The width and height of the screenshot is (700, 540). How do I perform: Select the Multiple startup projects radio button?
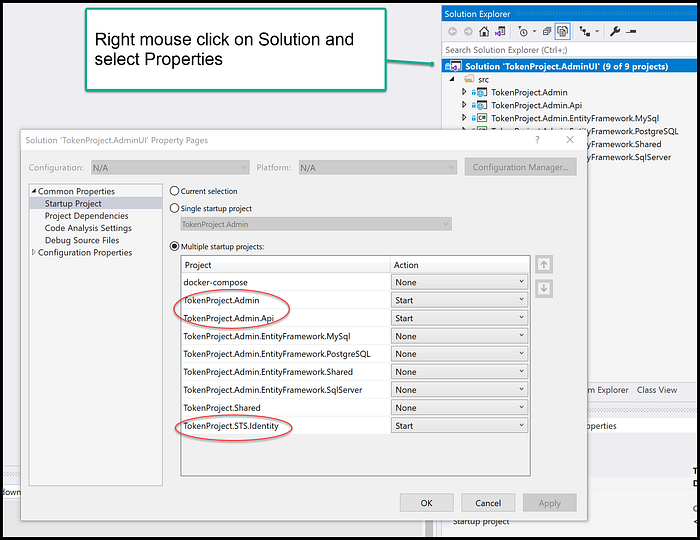coord(175,246)
